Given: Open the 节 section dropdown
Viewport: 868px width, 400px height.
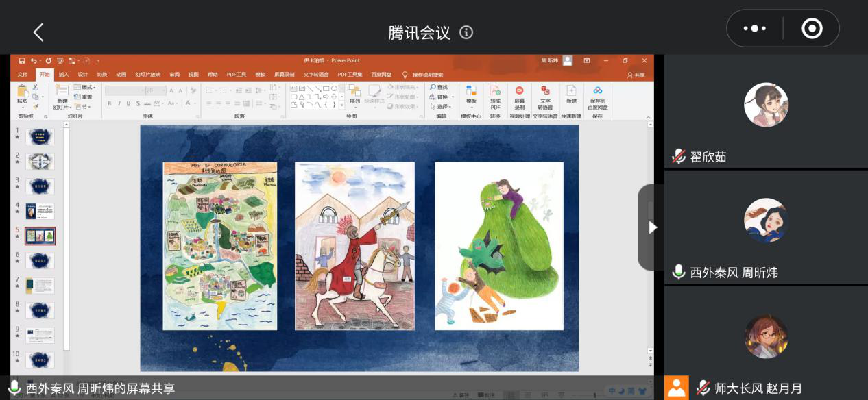Looking at the screenshot, I should 82,107.
